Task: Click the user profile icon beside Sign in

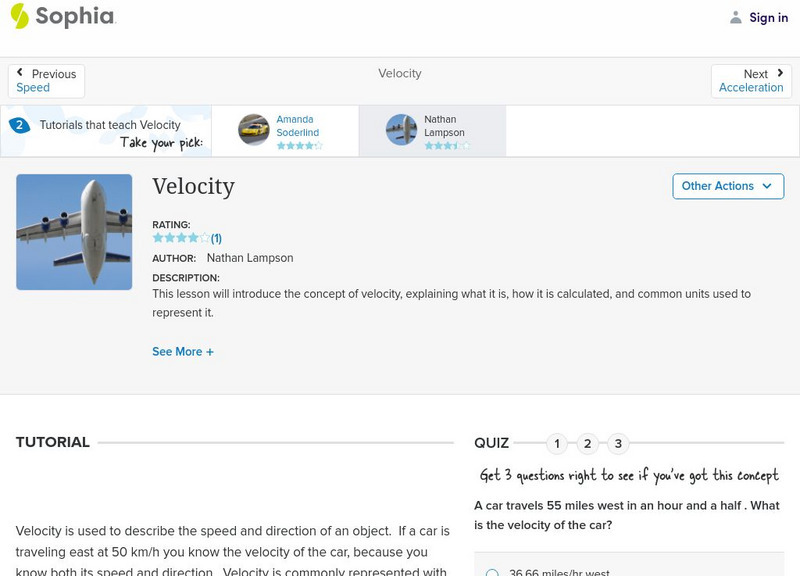Action: coord(736,18)
